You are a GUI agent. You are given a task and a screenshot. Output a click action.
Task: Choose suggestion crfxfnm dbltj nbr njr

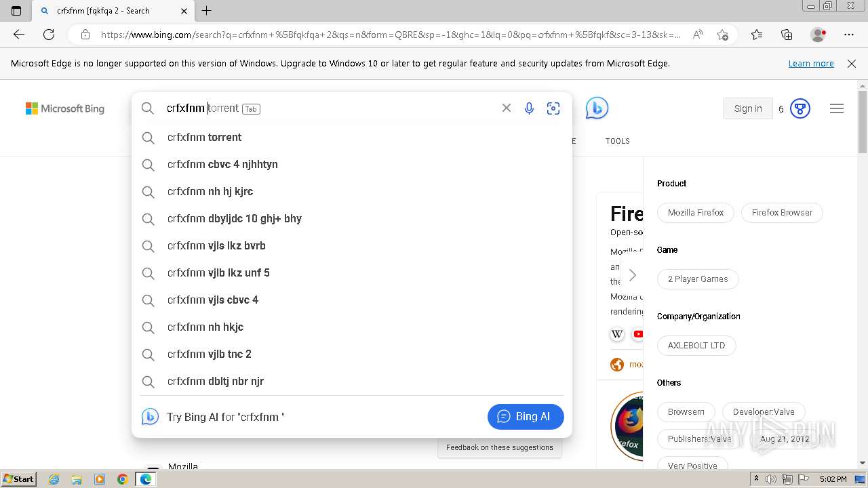pos(352,381)
